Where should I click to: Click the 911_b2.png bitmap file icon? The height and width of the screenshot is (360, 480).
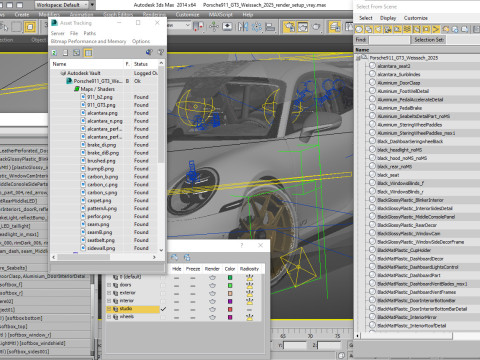click(x=83, y=97)
